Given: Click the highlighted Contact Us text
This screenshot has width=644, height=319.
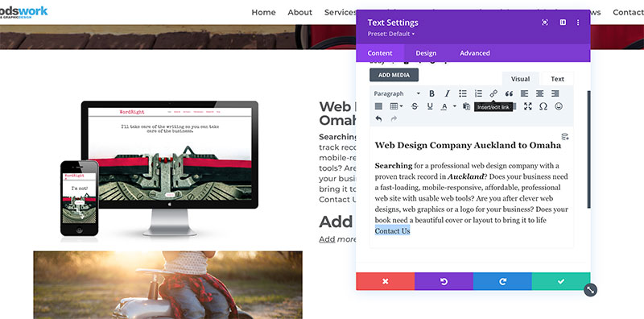Looking at the screenshot, I should click(392, 231).
